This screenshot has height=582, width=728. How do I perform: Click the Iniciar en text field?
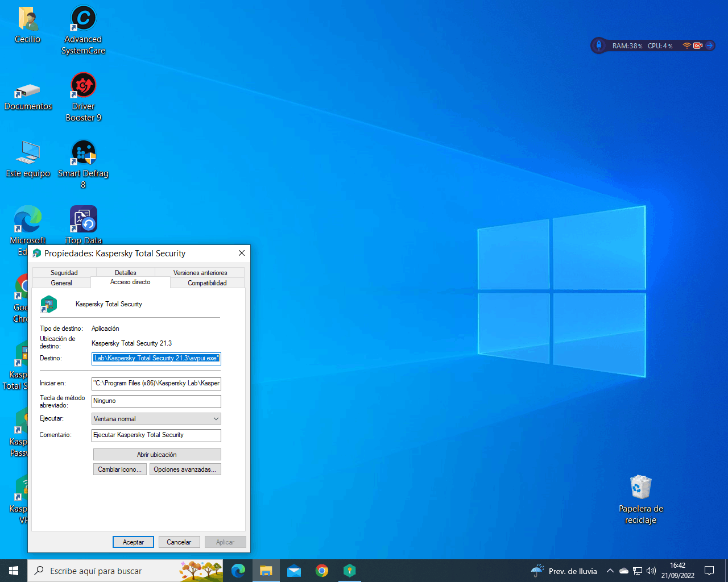(x=156, y=384)
